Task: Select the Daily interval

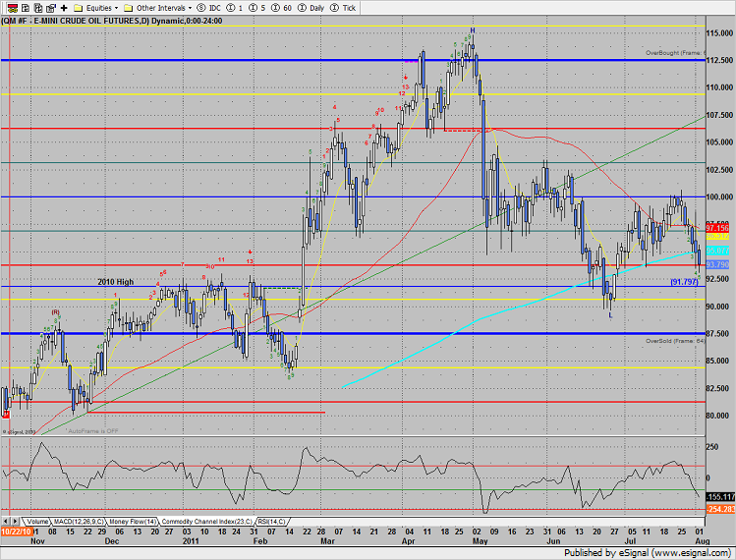Action: (x=311, y=8)
